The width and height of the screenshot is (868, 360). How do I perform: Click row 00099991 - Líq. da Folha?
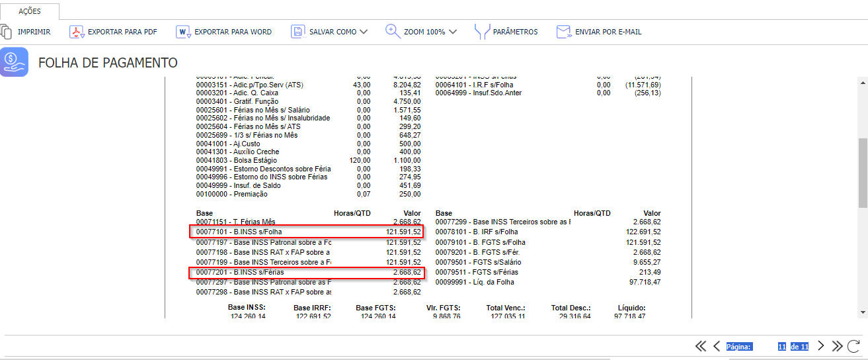548,282
